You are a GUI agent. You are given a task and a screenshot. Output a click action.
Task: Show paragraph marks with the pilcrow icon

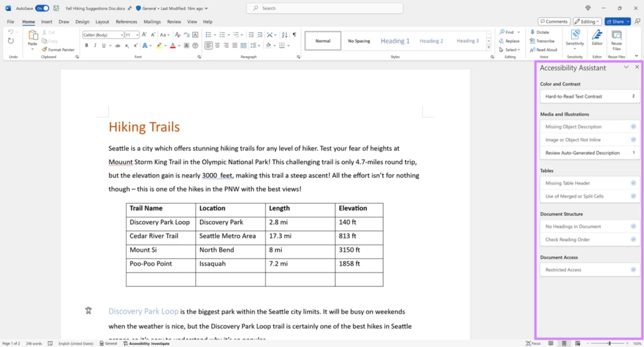click(x=294, y=35)
